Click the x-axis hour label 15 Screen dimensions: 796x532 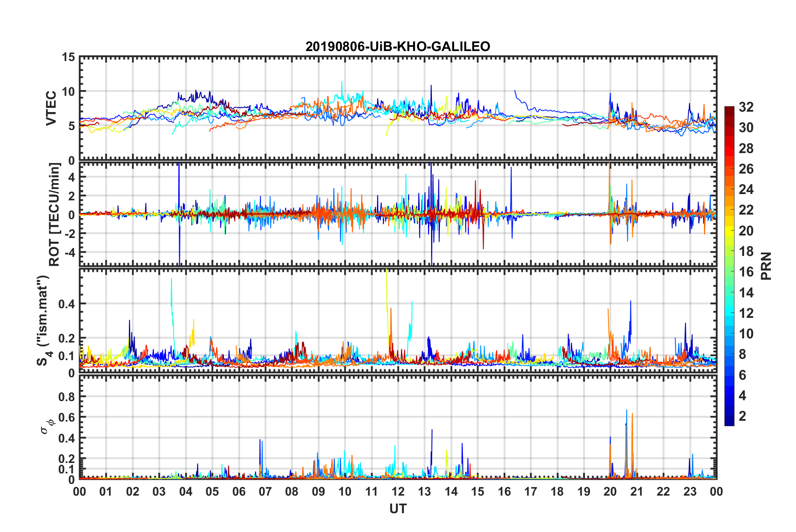tap(478, 491)
